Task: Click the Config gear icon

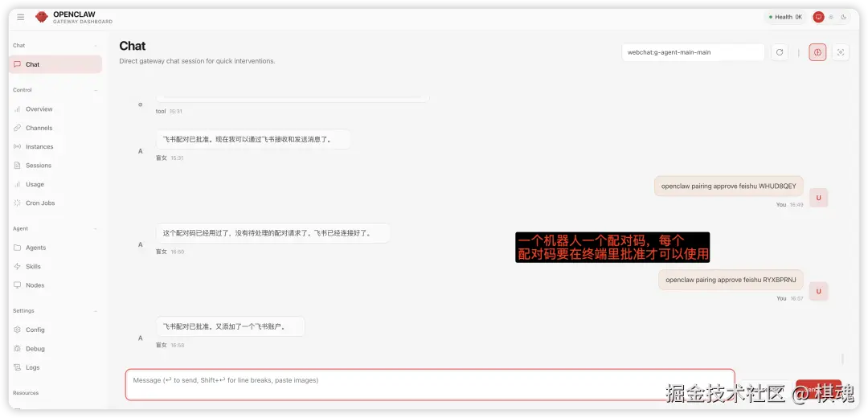Action: (x=17, y=330)
